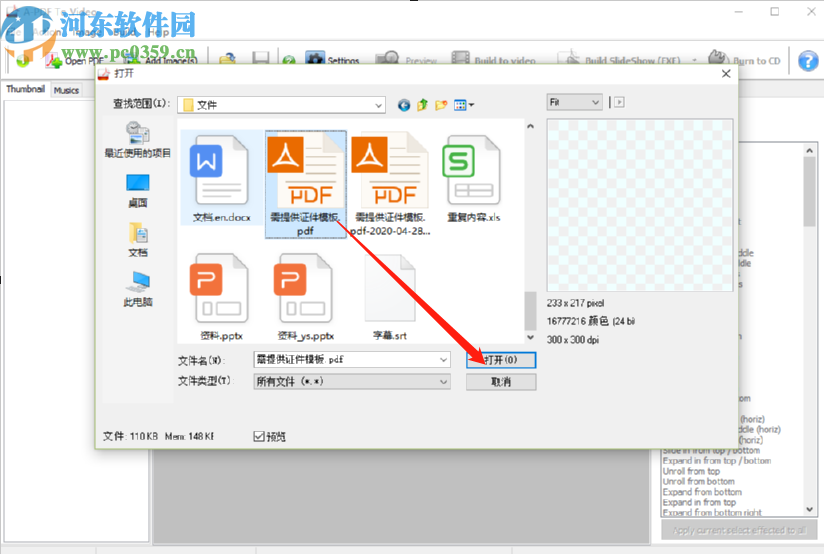Expand the 文件名 combo dropdown arrow

pyautogui.click(x=444, y=360)
